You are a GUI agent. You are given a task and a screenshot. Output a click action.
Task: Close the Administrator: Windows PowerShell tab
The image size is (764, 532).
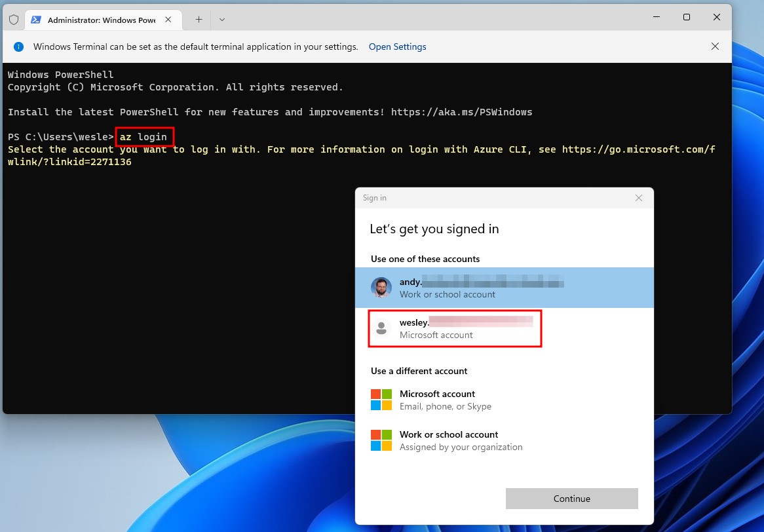click(168, 20)
